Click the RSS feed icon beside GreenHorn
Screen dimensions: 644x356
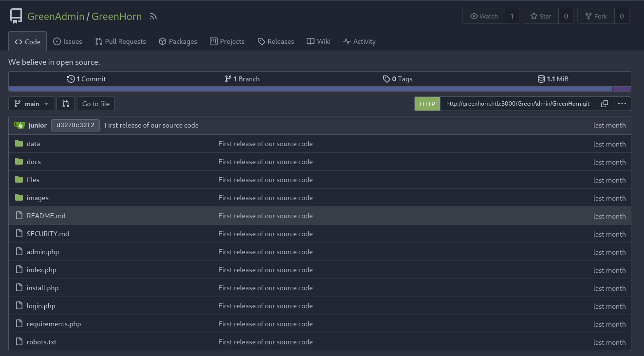tap(153, 17)
